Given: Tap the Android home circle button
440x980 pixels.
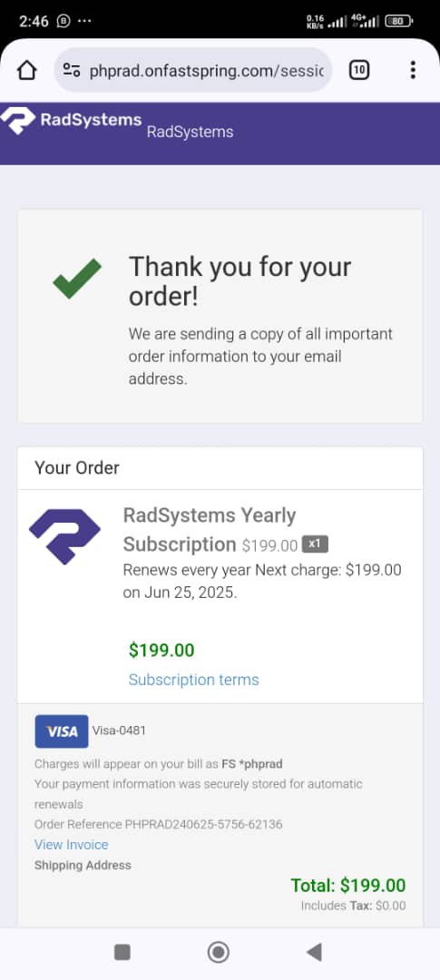Looking at the screenshot, I should tap(218, 953).
